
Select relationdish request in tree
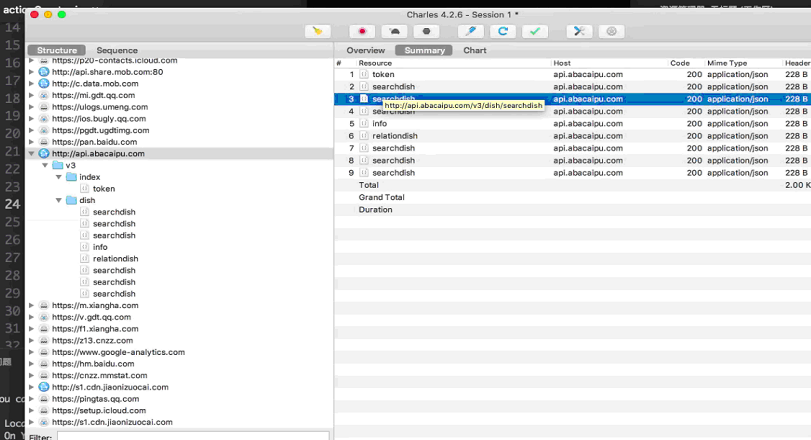(115, 259)
